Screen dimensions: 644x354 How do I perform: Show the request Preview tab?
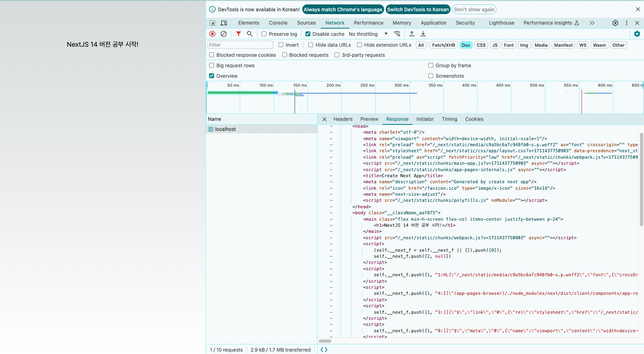369,119
